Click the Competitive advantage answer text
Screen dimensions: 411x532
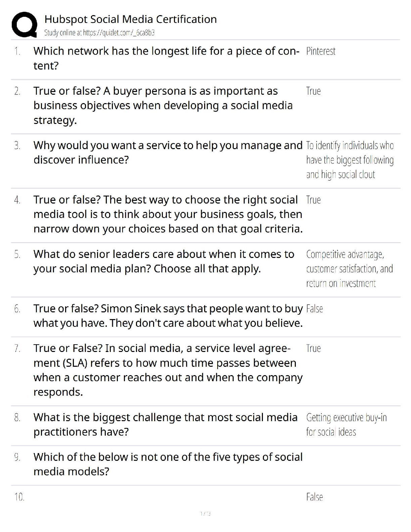(x=349, y=269)
